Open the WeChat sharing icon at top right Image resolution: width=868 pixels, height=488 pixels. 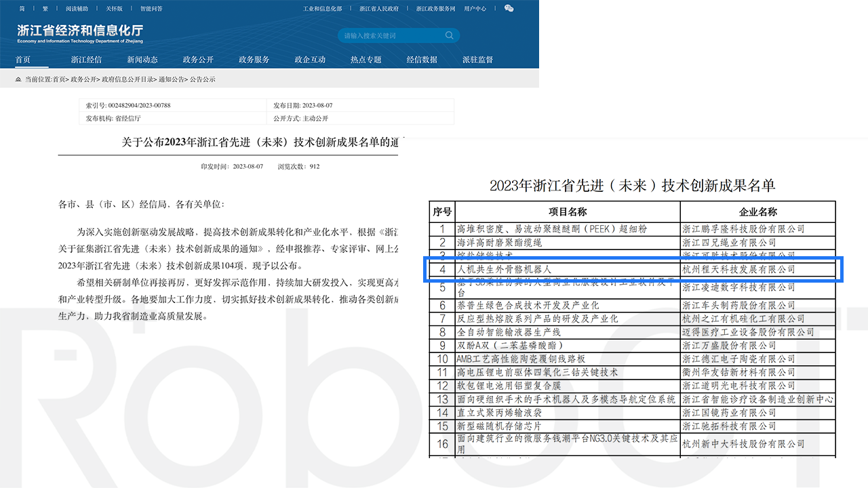(509, 8)
